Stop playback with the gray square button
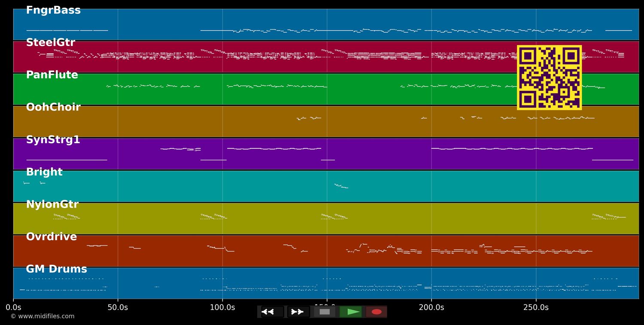The width and height of the screenshot is (644, 325). (325, 312)
